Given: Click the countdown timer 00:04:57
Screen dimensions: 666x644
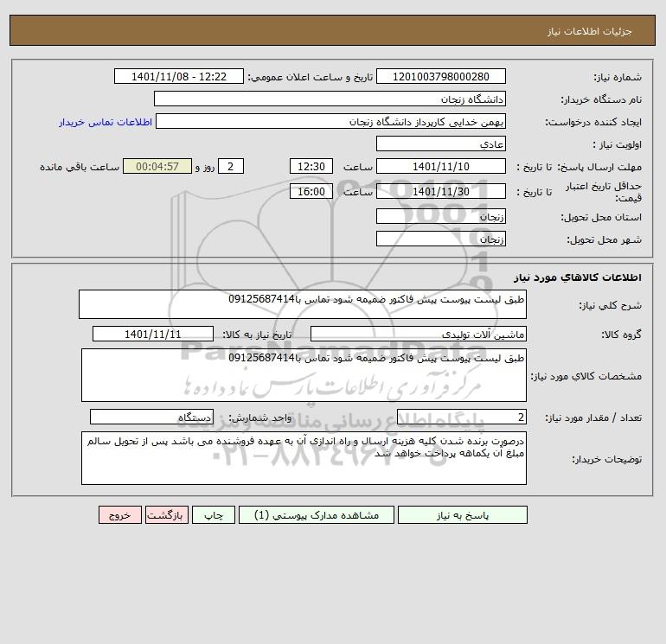Looking at the screenshot, I should click(x=157, y=167).
